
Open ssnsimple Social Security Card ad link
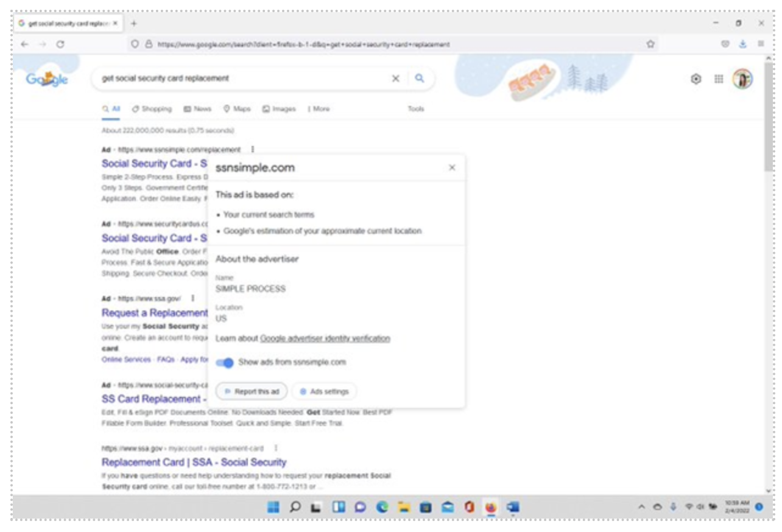[155, 163]
